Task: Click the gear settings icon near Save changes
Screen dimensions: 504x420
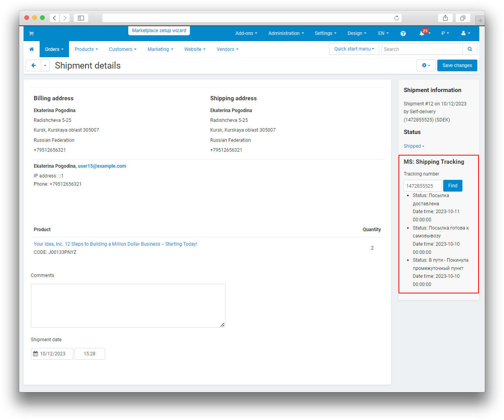Action: (426, 65)
